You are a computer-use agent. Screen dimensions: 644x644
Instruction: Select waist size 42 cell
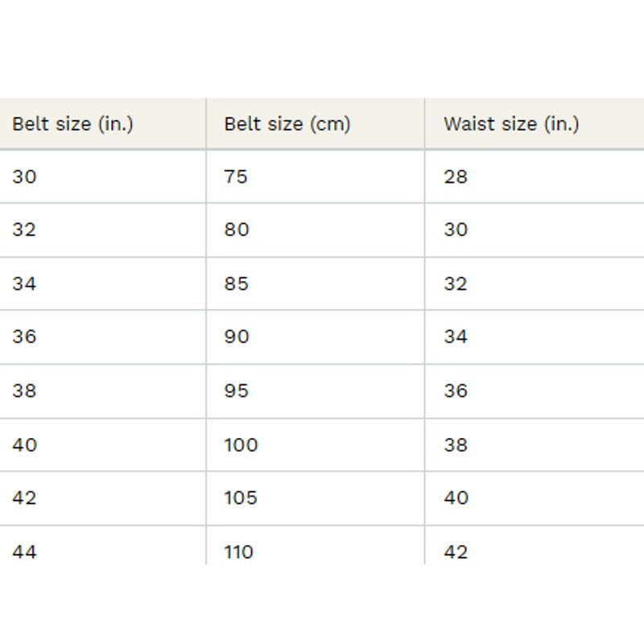tap(456, 551)
